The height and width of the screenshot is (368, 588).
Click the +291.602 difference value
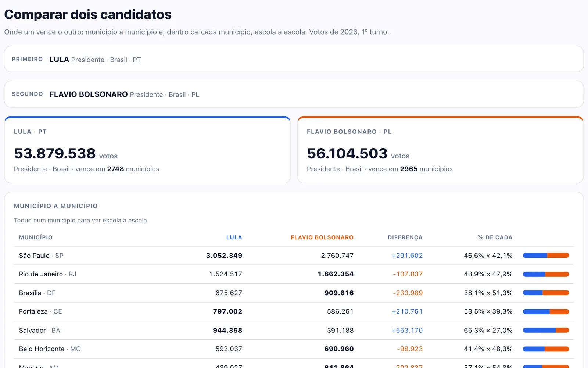coord(407,256)
